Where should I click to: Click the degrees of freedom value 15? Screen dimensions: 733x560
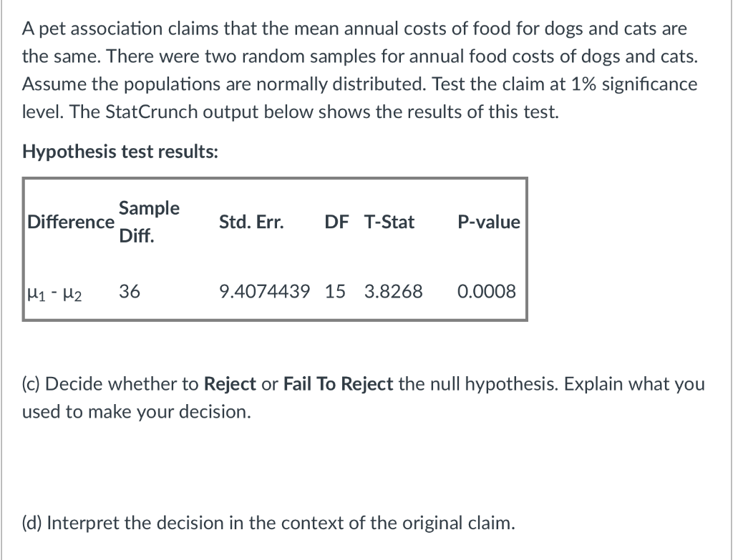coord(335,291)
